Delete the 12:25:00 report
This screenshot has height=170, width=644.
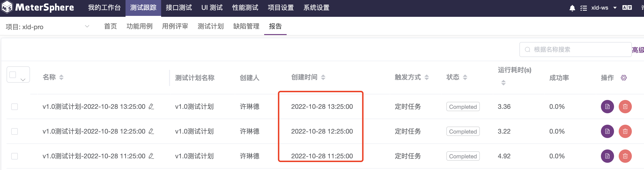[625, 131]
